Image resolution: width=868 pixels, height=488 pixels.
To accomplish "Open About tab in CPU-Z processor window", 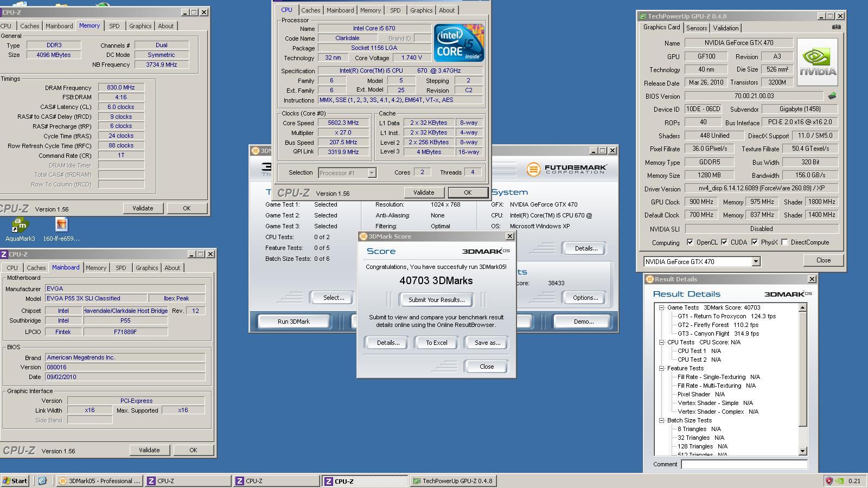I will point(446,10).
